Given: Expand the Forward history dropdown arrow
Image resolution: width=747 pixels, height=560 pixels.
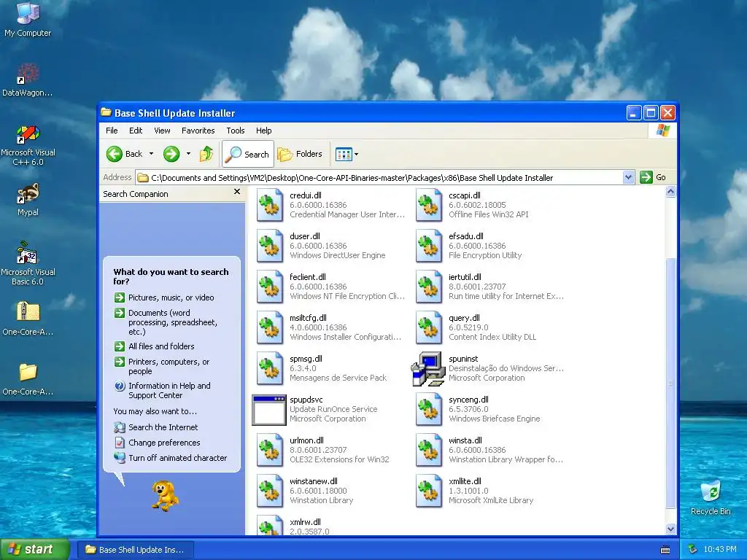Looking at the screenshot, I should (x=189, y=154).
